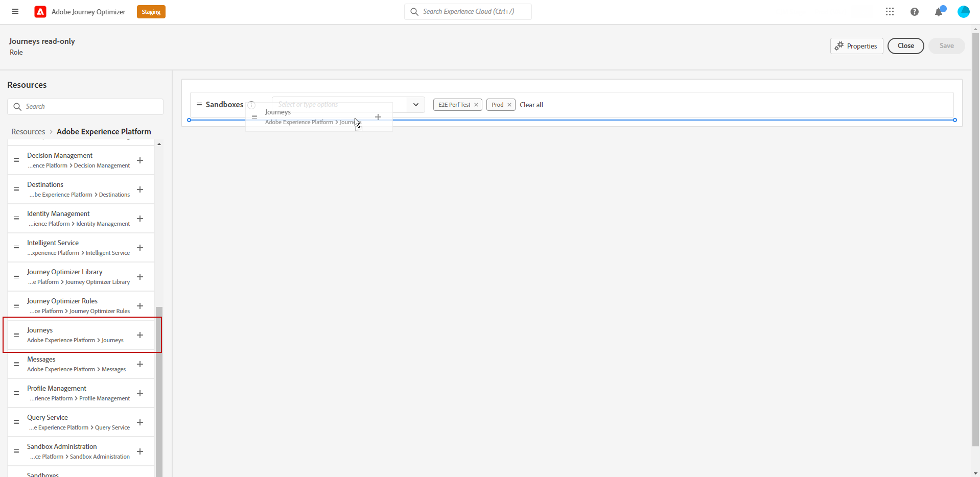Image resolution: width=980 pixels, height=477 pixels.
Task: Open the help icon
Action: click(915, 12)
